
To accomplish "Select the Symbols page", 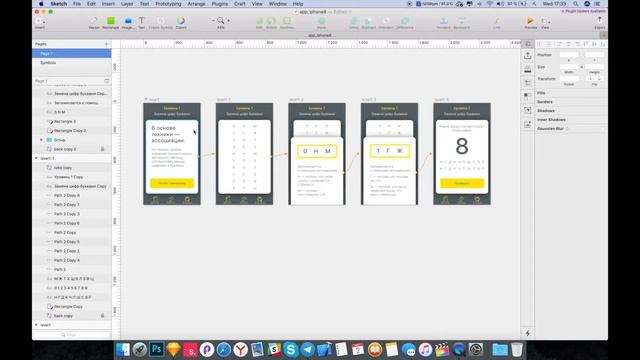I will (x=71, y=63).
